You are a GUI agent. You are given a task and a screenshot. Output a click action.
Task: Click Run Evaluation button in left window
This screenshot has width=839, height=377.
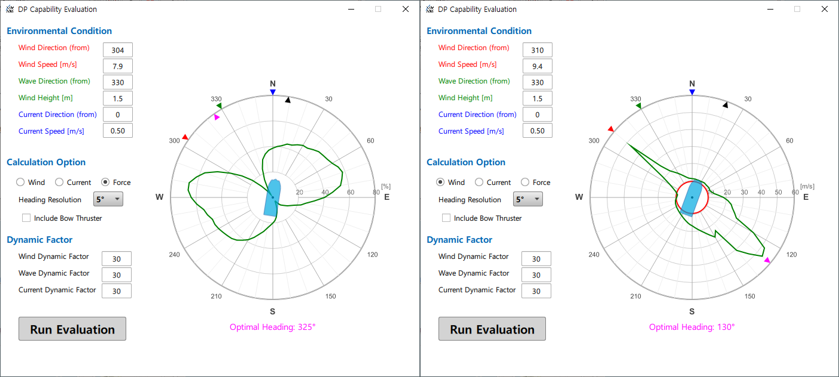72,329
